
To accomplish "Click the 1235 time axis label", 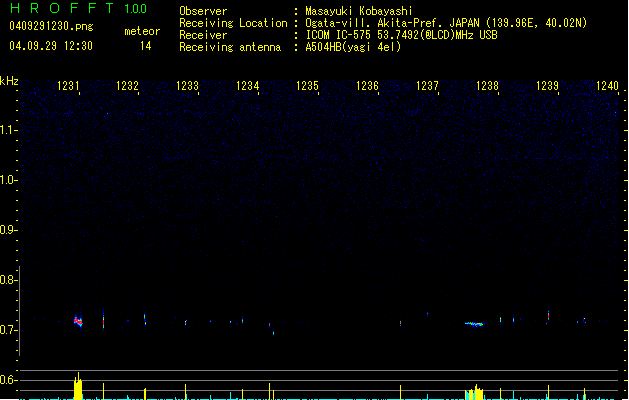I will click(x=307, y=86).
